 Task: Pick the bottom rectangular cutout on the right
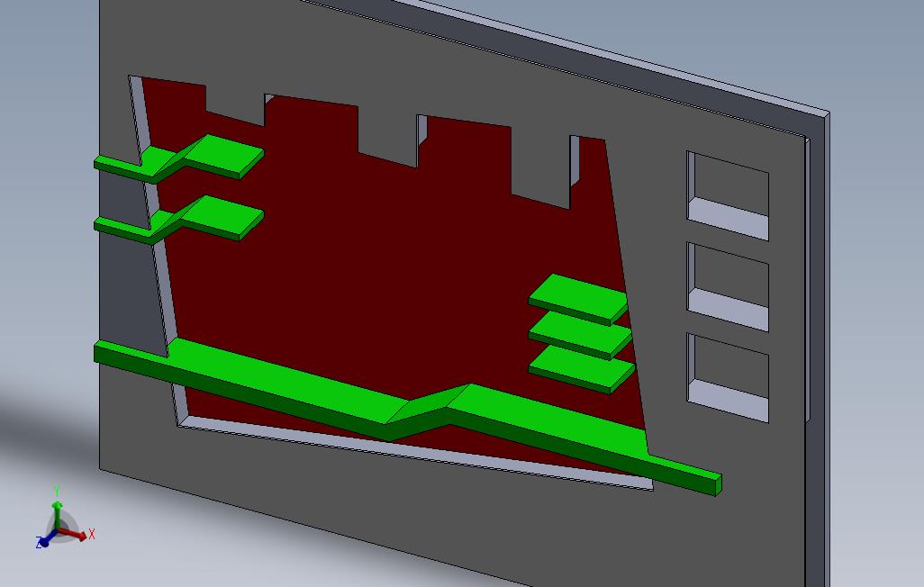coord(728,378)
